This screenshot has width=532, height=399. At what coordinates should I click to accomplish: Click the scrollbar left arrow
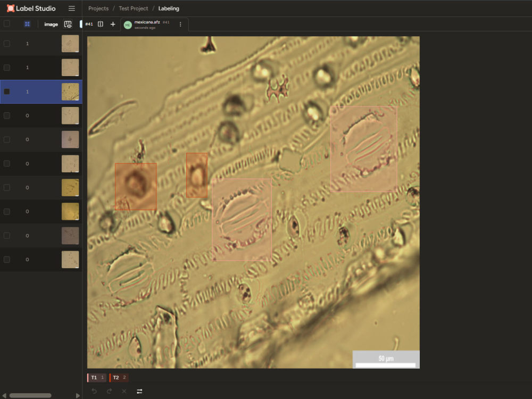pyautogui.click(x=4, y=396)
